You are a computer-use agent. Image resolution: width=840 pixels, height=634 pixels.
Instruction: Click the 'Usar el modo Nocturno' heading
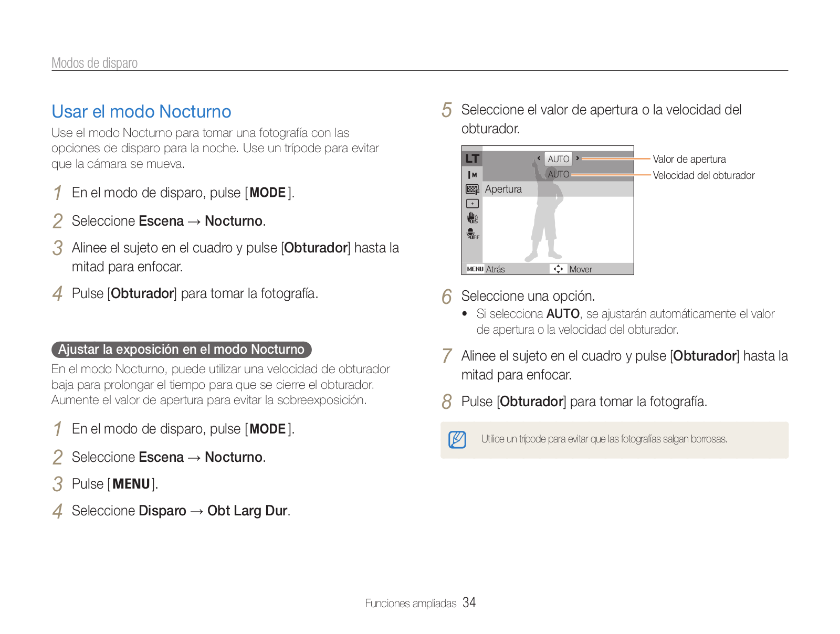(x=141, y=112)
